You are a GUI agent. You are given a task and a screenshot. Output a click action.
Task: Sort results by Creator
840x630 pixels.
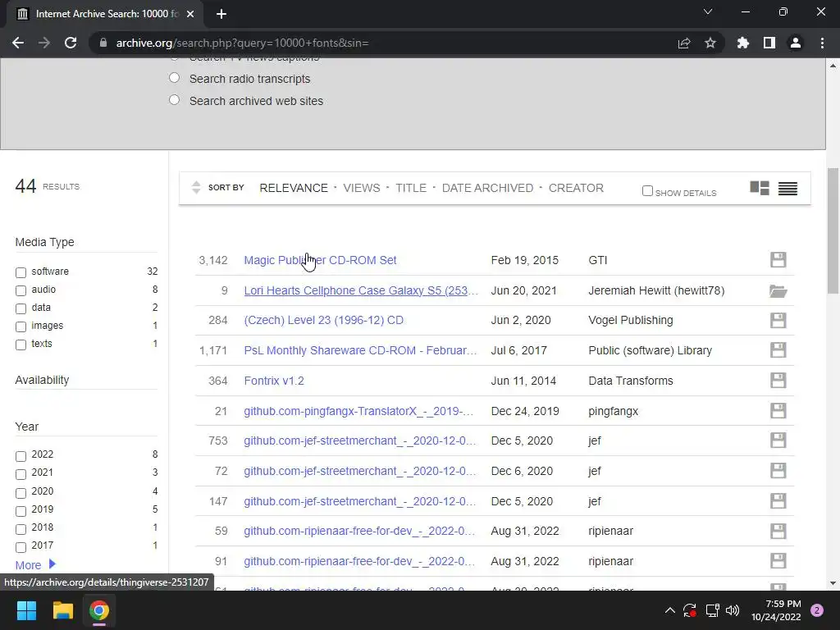point(576,188)
